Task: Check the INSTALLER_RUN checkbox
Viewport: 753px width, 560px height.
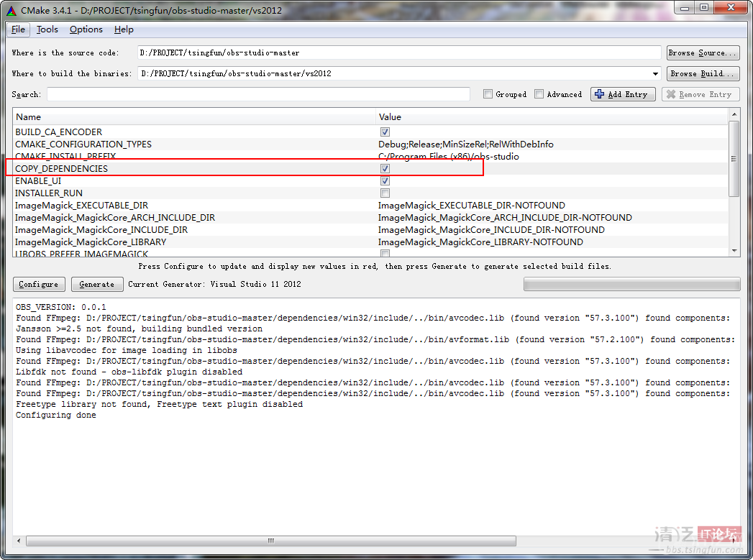Action: (385, 193)
